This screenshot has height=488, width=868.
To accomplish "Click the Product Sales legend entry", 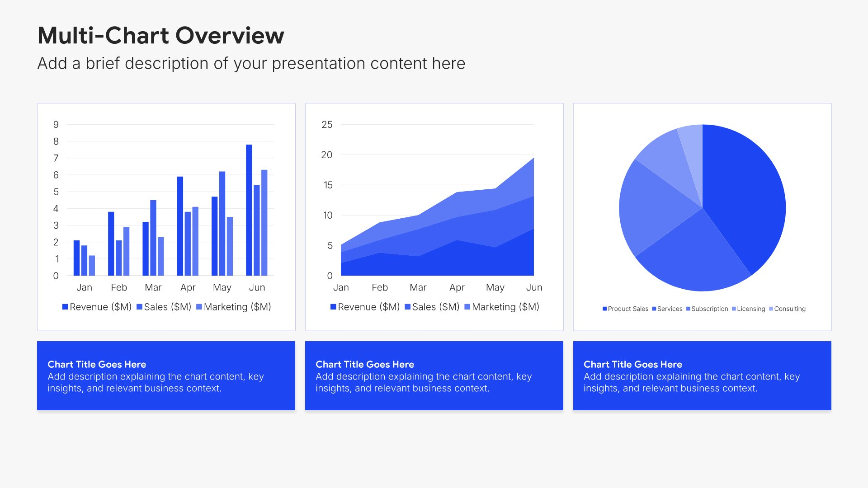I will click(x=625, y=309).
